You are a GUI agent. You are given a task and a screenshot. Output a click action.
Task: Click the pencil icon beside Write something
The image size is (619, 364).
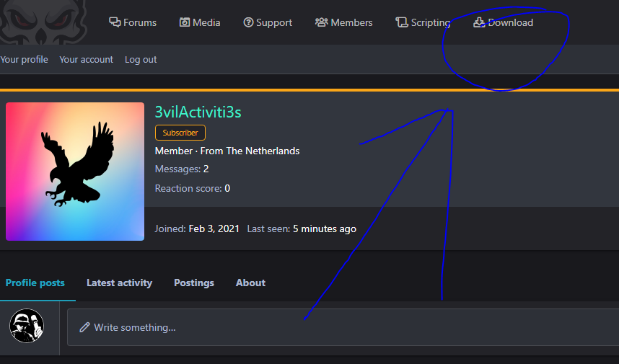[84, 327]
